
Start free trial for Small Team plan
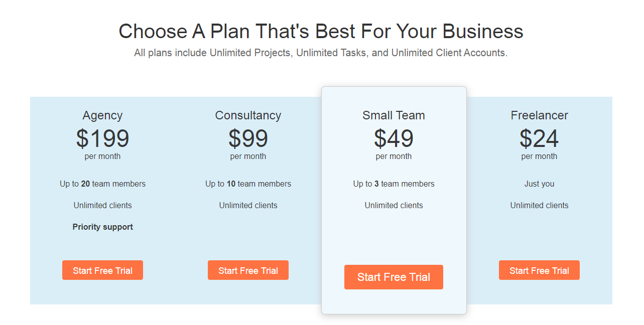[394, 277]
